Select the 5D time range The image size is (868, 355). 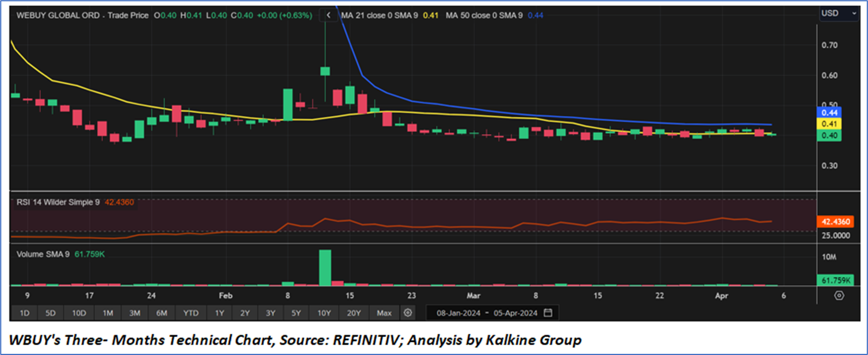point(51,313)
